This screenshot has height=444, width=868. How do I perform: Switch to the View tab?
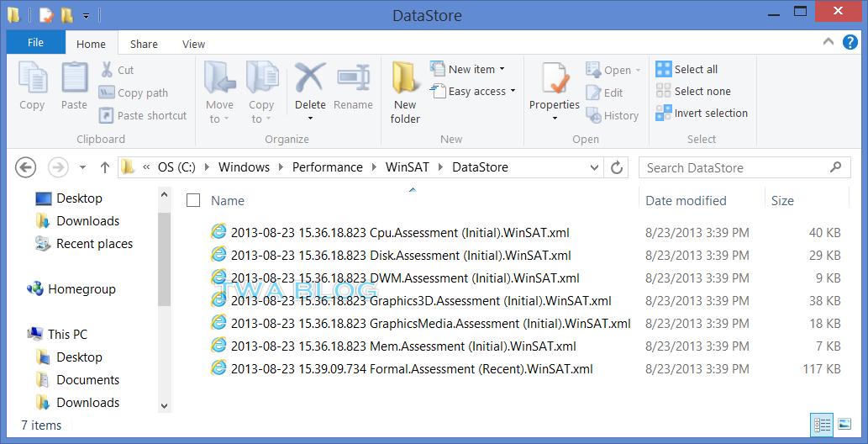[x=194, y=45]
